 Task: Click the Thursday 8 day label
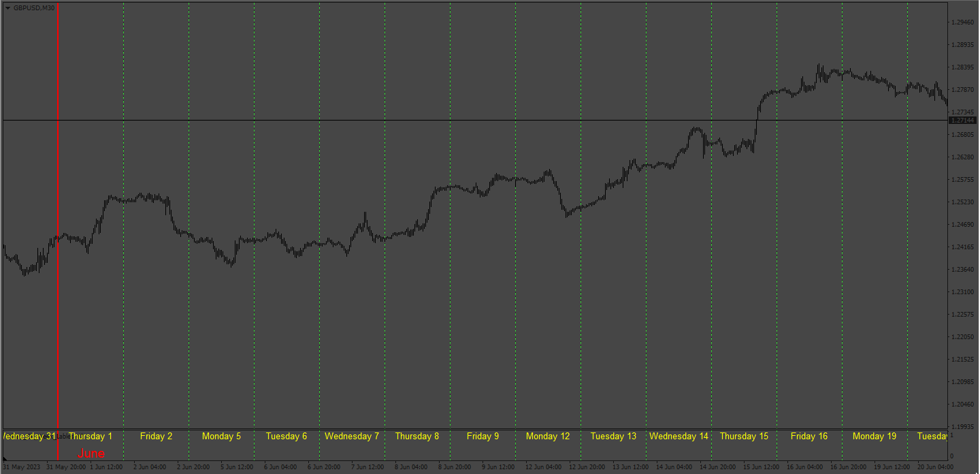click(417, 436)
